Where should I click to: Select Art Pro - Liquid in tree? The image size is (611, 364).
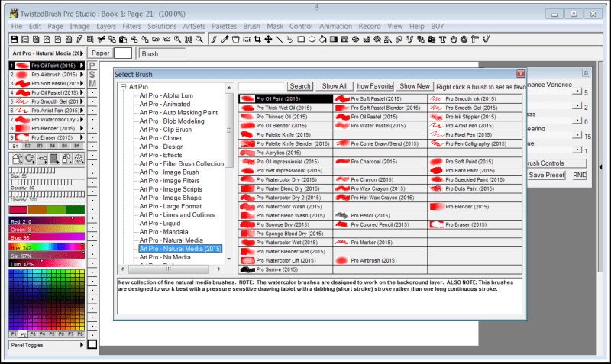[160, 223]
